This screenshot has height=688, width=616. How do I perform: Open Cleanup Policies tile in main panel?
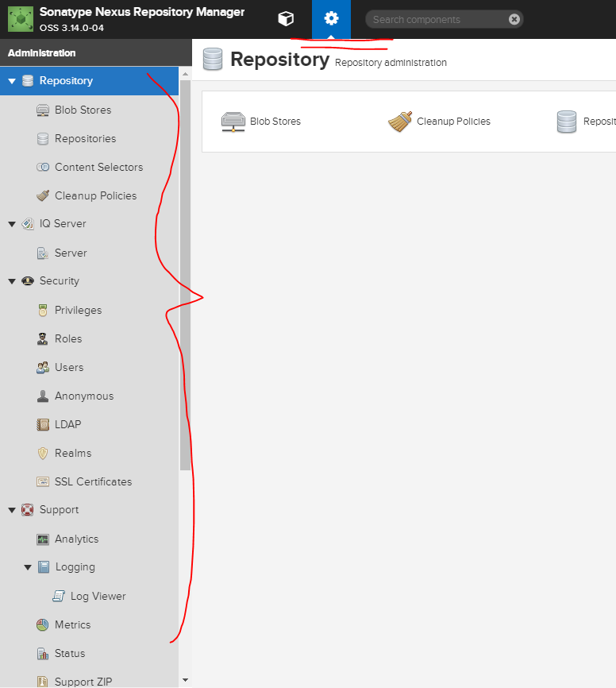coord(439,122)
